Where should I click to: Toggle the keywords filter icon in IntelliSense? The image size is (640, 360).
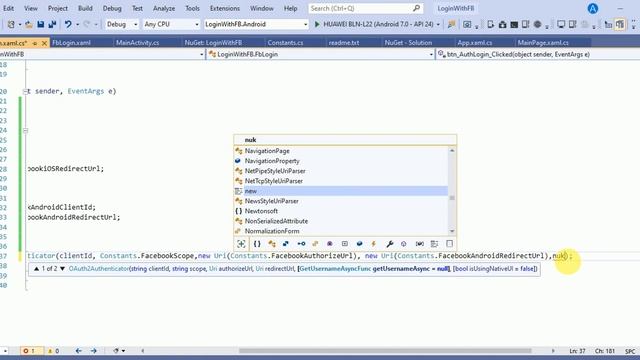[434, 244]
